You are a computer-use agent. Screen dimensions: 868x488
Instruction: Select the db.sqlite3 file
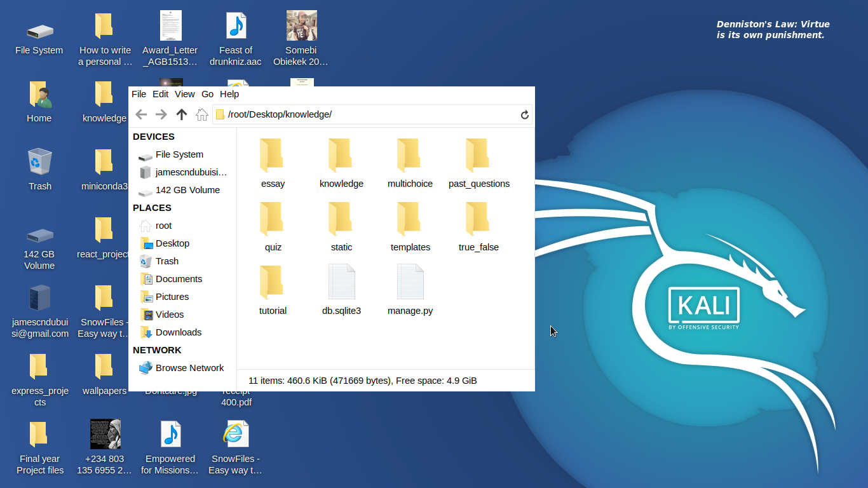click(341, 290)
